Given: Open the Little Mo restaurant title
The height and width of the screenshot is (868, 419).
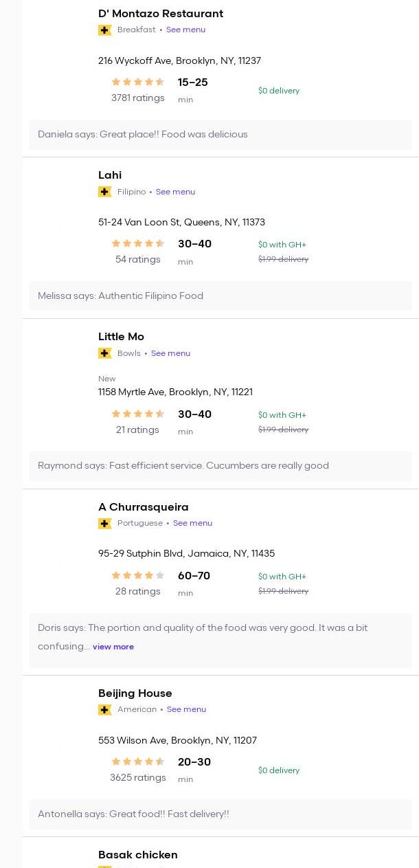Looking at the screenshot, I should pos(121,337).
